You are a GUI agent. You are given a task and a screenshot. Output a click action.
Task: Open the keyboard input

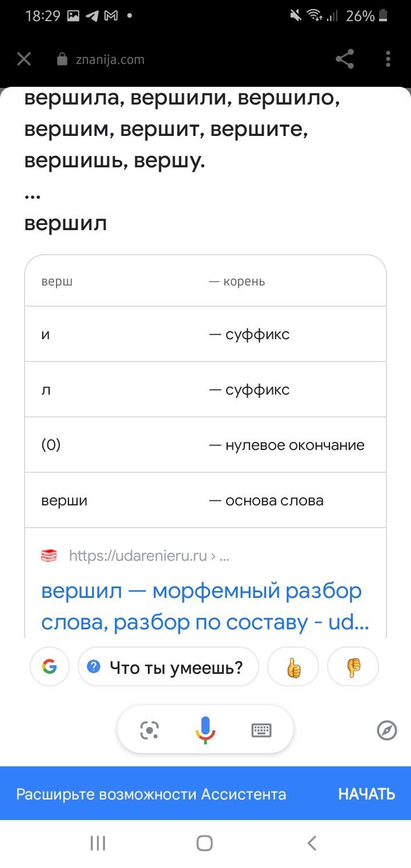click(x=261, y=730)
